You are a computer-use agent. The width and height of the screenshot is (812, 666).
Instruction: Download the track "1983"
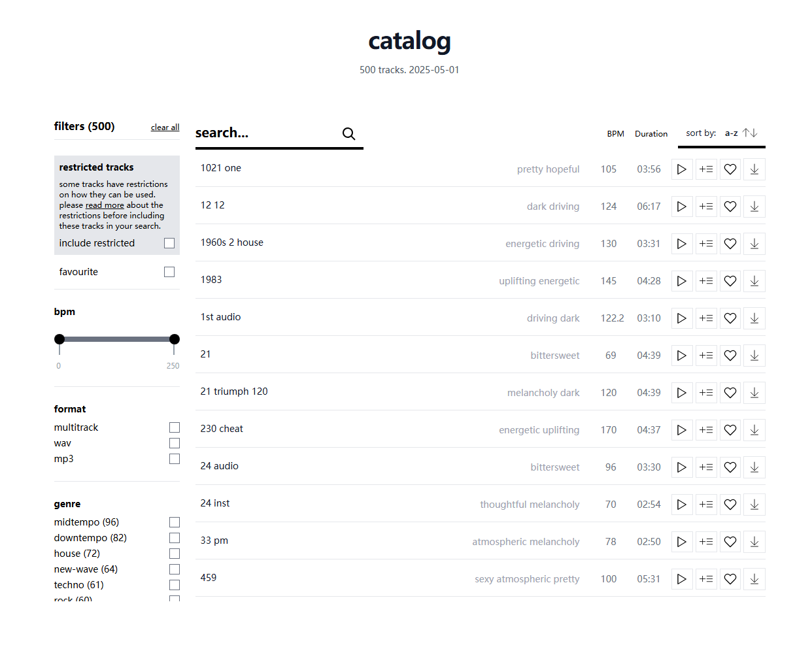[x=754, y=281]
